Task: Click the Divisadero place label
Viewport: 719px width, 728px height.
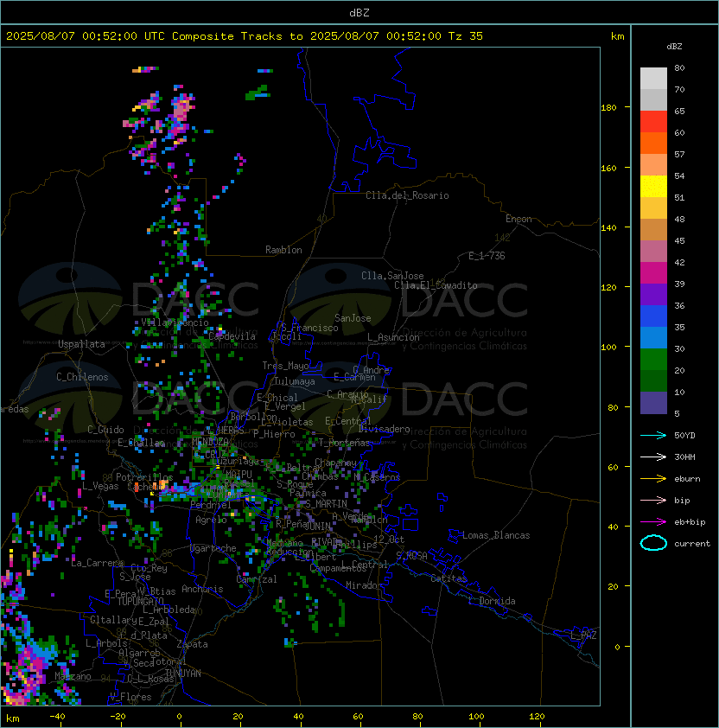Action: 384,429
